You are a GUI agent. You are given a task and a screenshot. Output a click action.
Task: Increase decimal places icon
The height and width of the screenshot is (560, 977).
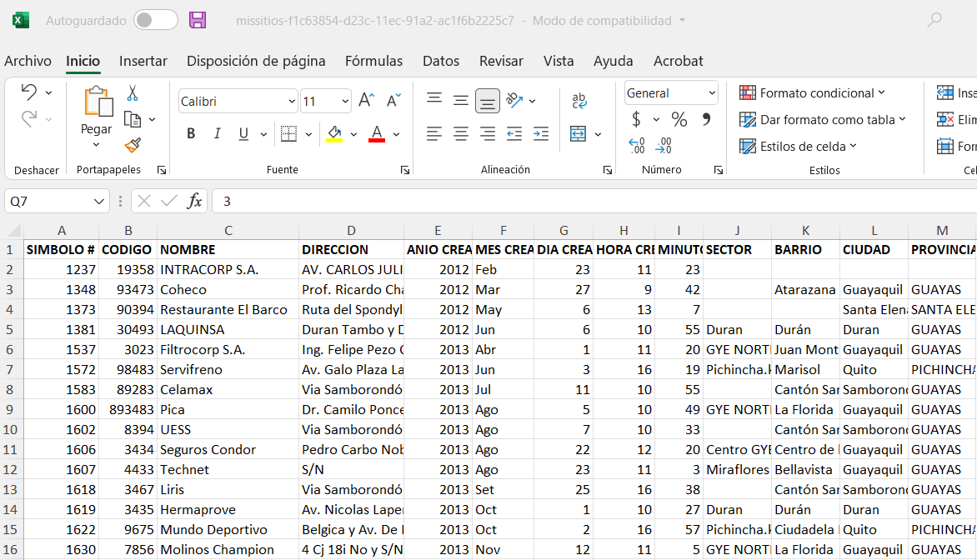click(636, 146)
